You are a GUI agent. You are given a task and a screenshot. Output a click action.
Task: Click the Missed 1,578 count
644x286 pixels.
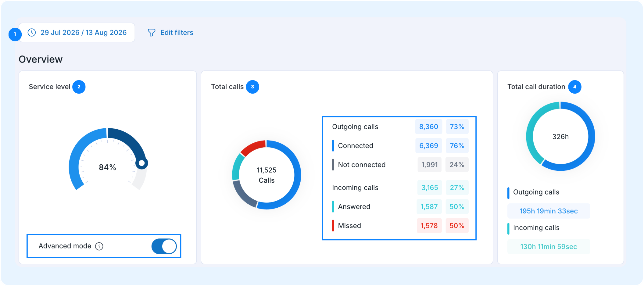pos(429,226)
